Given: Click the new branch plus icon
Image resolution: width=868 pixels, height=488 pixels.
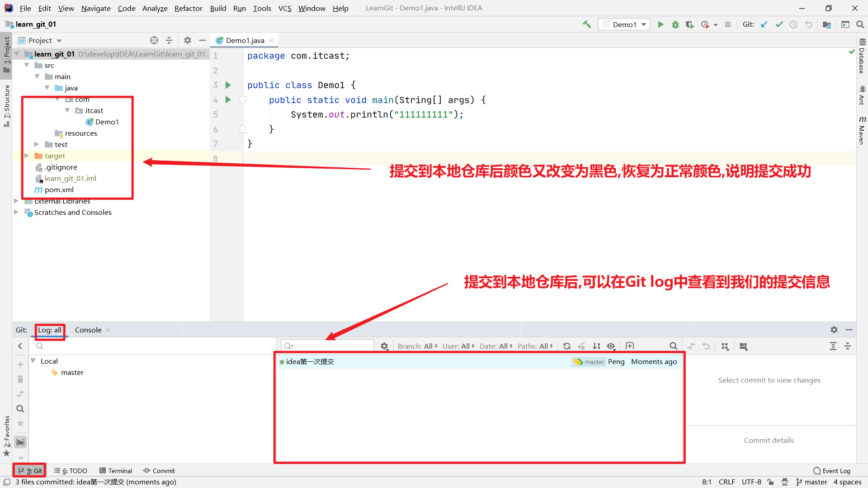Looking at the screenshot, I should pyautogui.click(x=20, y=365).
